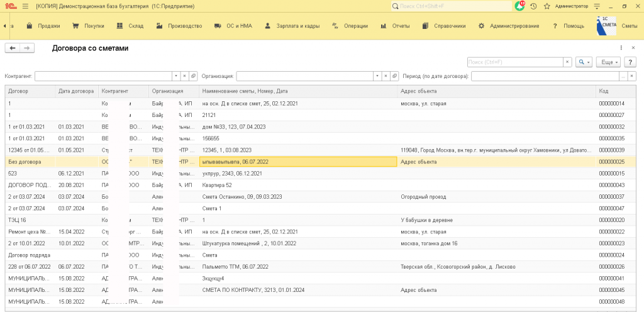
Task: Click the Покупки cart icon
Action: click(x=75, y=25)
